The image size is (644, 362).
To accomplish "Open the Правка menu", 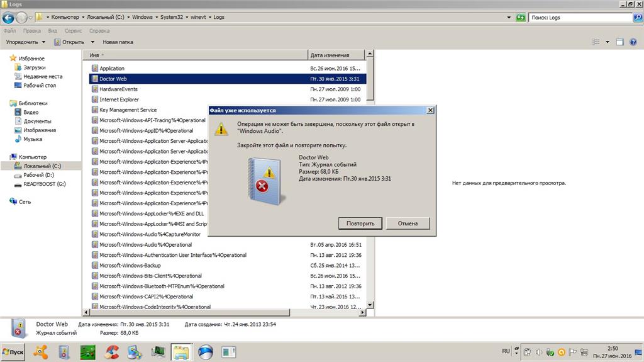I will (x=31, y=31).
